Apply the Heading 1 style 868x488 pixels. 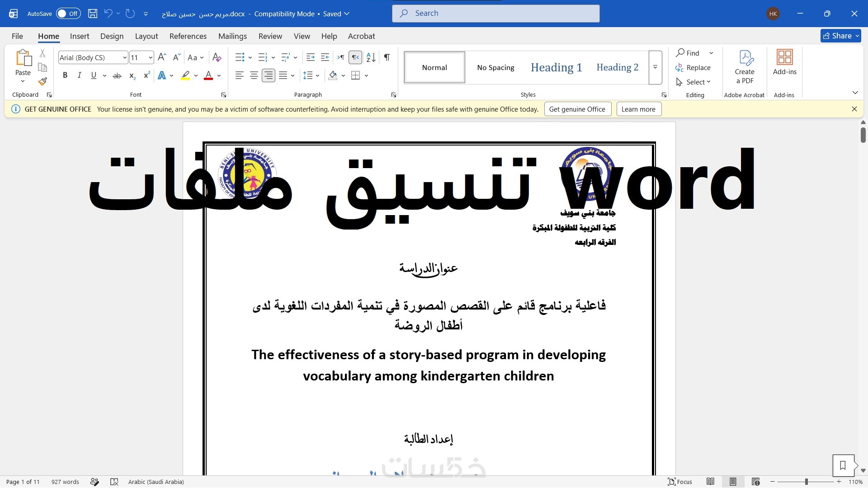point(556,67)
